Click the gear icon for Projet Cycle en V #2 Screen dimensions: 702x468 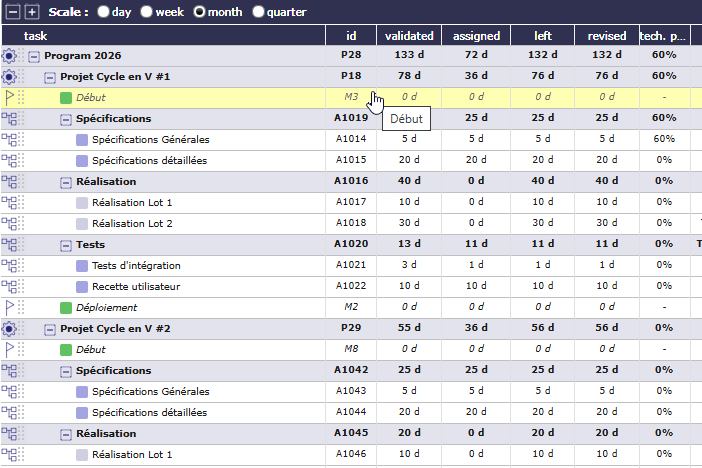[9, 328]
